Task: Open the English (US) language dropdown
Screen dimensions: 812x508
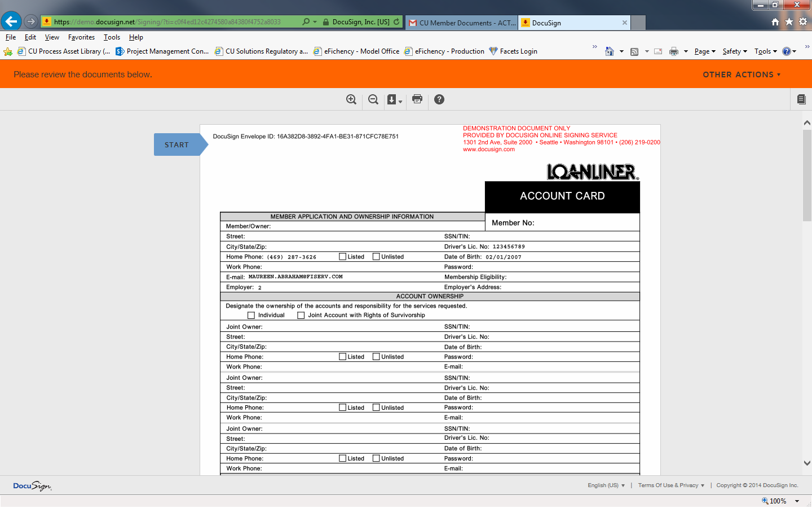Action: 606,485
